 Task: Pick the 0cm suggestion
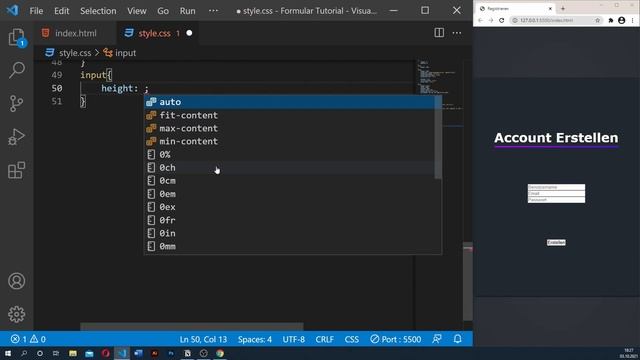[x=290, y=181]
